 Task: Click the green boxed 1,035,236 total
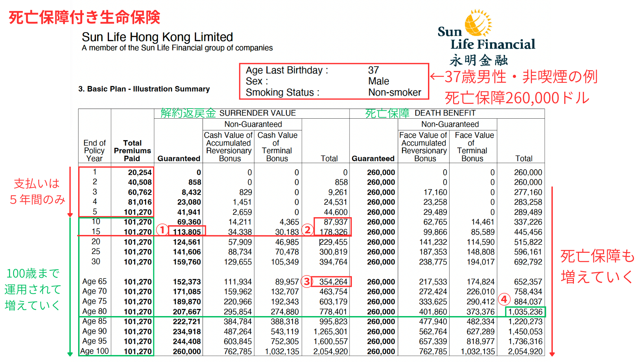tap(525, 312)
